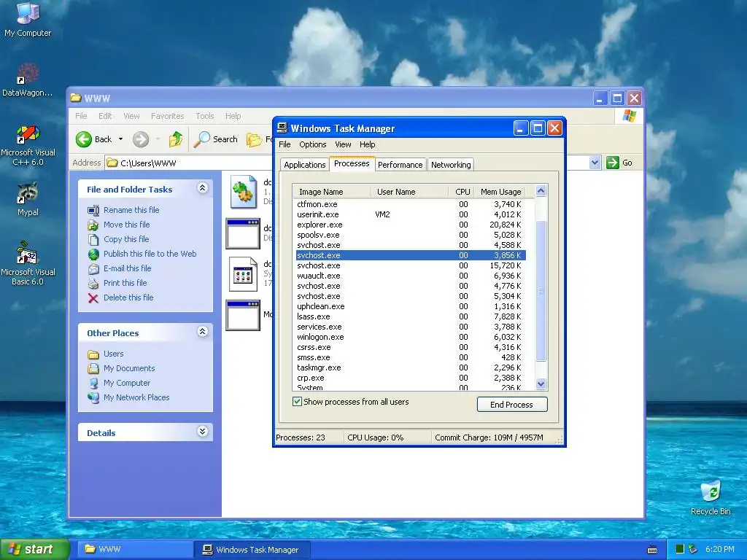747x560 pixels.
Task: Select the explorer.exe process row
Action: 410,225
